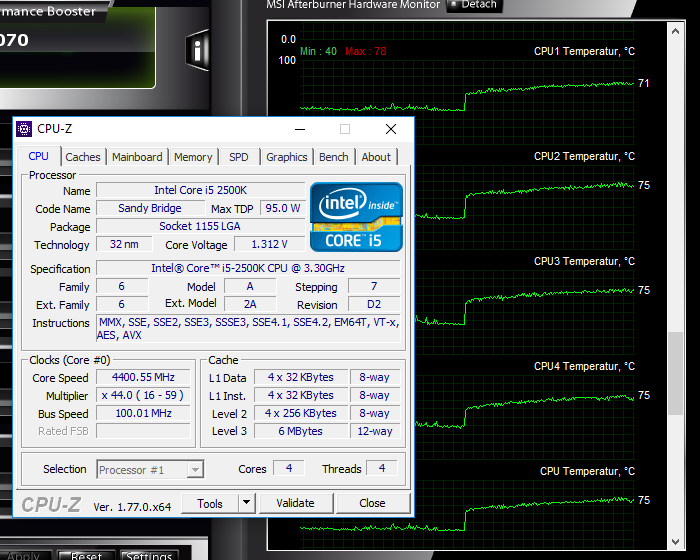Click the Intel Core i5 2500K name field
The width and height of the screenshot is (700, 560).
point(200,190)
